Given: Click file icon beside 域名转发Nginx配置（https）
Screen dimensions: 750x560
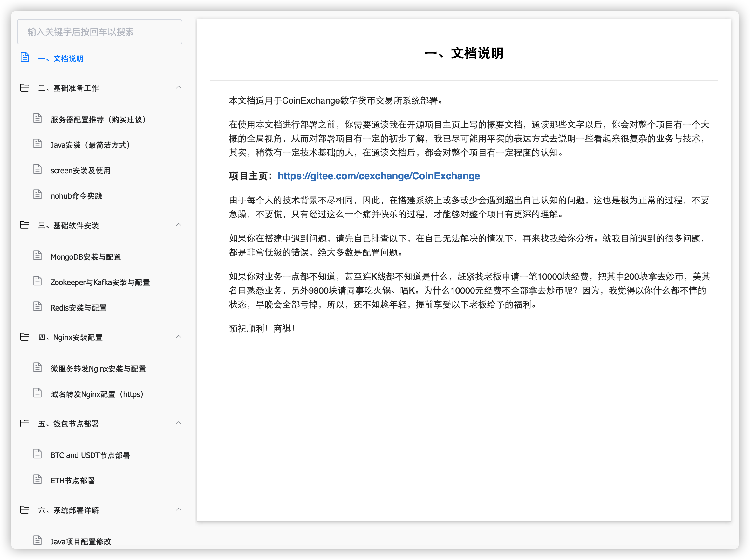Looking at the screenshot, I should pyautogui.click(x=37, y=393).
